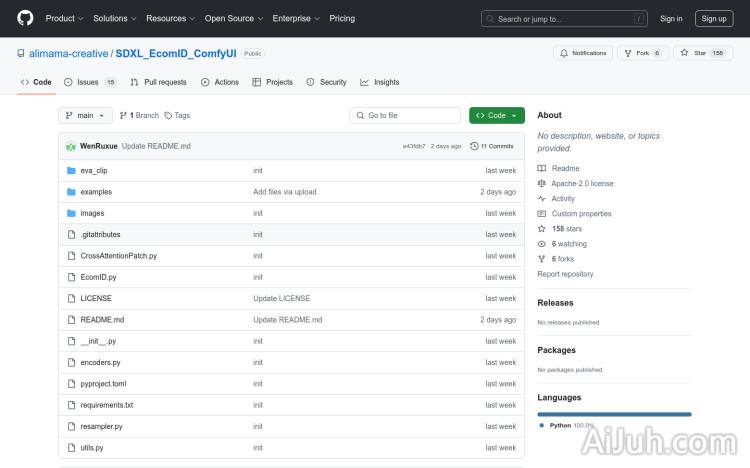Viewport: 750px width, 468px height.
Task: View the 1 Branch link
Action: [139, 115]
